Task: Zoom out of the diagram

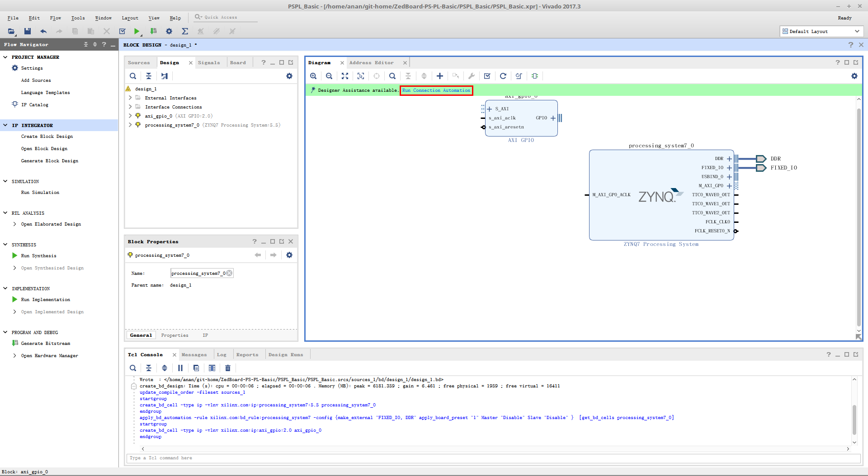Action: coord(329,76)
